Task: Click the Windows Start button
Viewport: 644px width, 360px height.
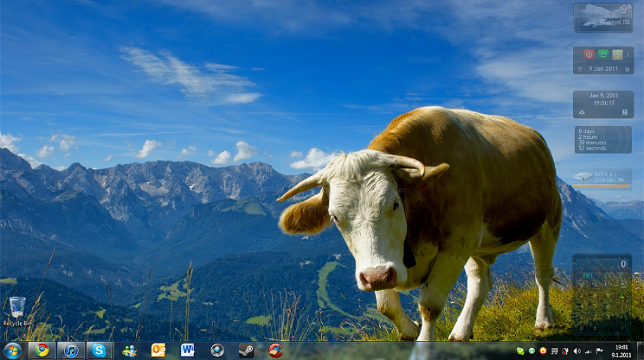Action: click(x=13, y=350)
